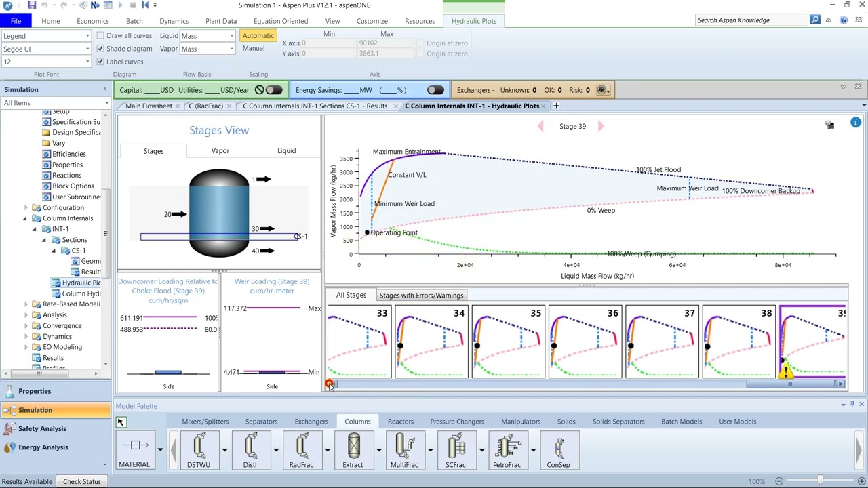Screen dimensions: 868x488
Task: Select the stage 36 thumbnail plot
Action: point(585,342)
